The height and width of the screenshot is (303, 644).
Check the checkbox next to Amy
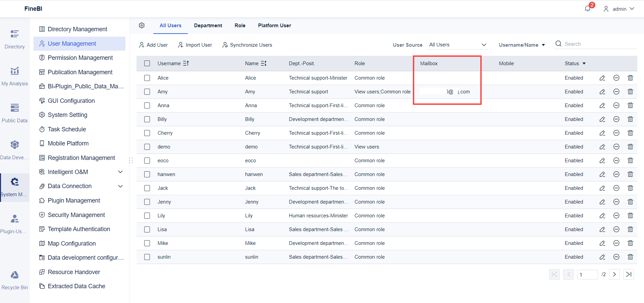click(147, 91)
